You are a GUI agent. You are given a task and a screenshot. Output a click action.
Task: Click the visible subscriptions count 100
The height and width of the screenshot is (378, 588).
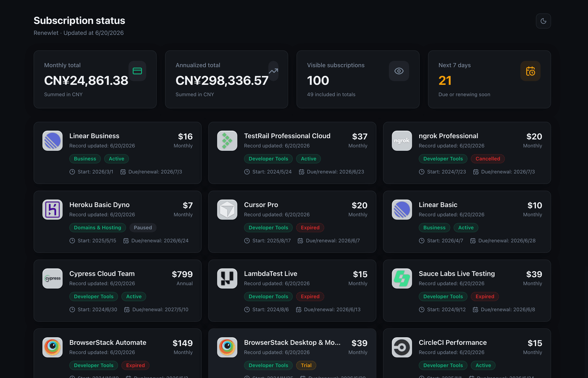(318, 80)
